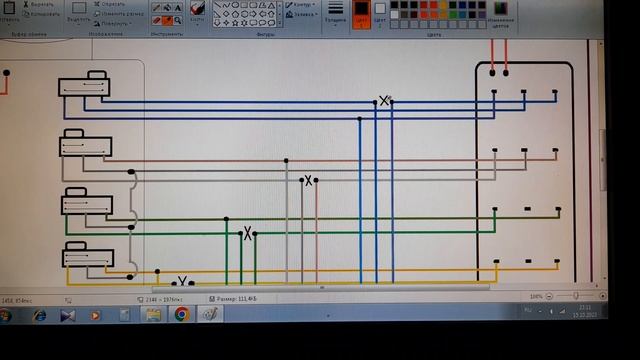Image resolution: width=640 pixels, height=360 pixels.
Task: Pick the white swatch in second palette row
Action: coord(394,15)
